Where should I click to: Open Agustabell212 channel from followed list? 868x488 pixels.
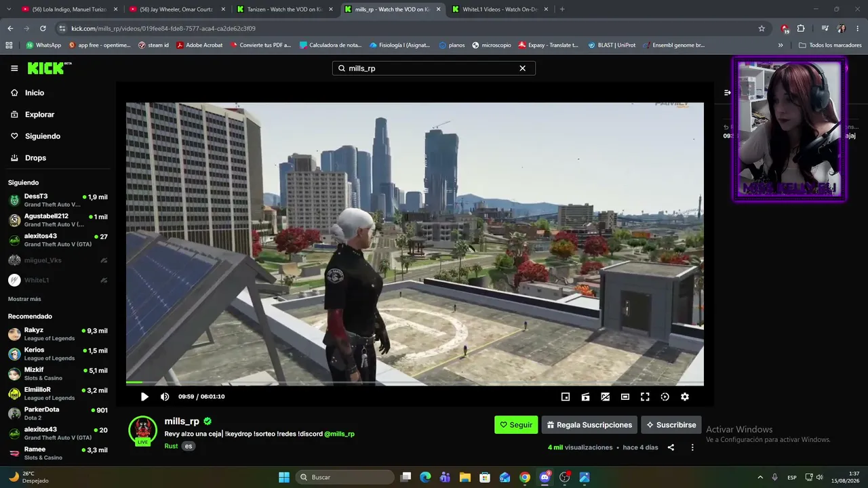click(58, 220)
